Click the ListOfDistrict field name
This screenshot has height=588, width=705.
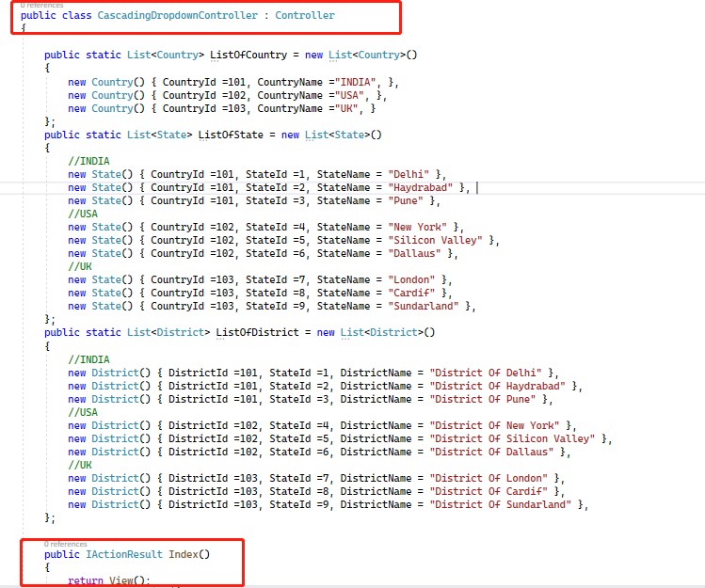(x=257, y=332)
